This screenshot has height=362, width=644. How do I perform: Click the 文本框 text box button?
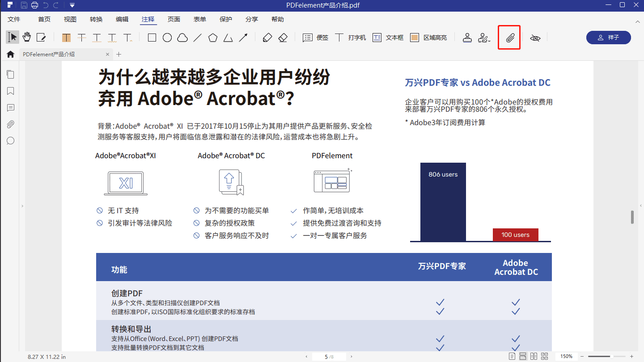pos(388,38)
